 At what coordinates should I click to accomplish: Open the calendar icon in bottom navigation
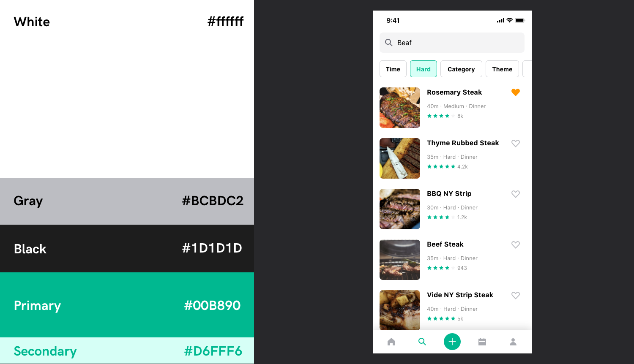[x=482, y=342]
